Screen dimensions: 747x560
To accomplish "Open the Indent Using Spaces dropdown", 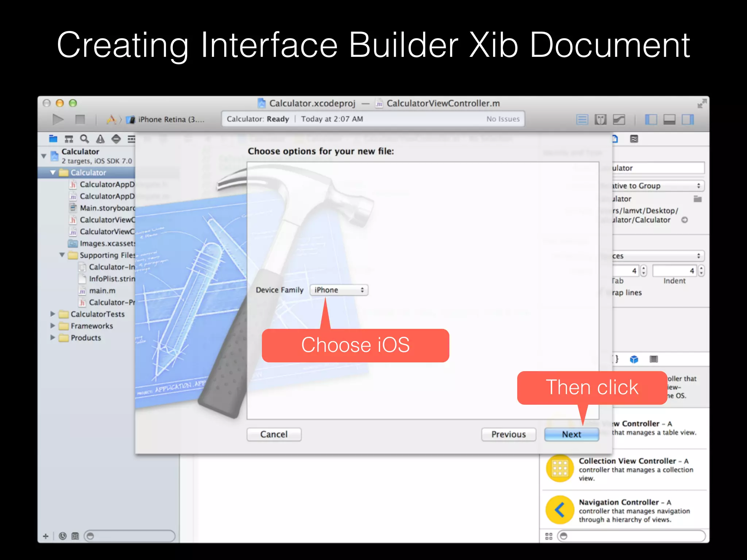I will 658,256.
